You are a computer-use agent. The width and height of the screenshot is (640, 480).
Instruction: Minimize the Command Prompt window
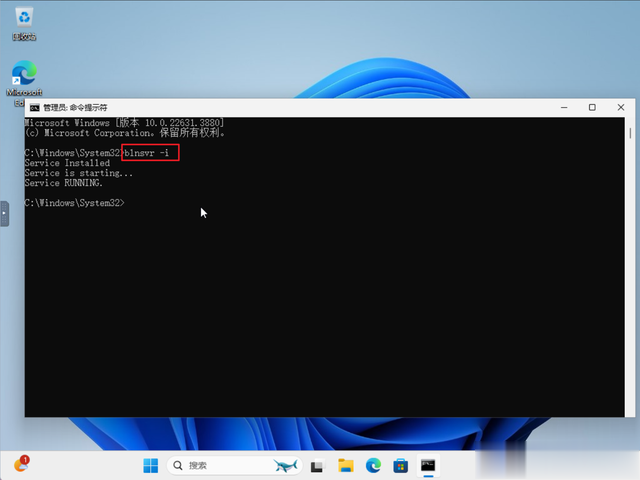tap(564, 108)
